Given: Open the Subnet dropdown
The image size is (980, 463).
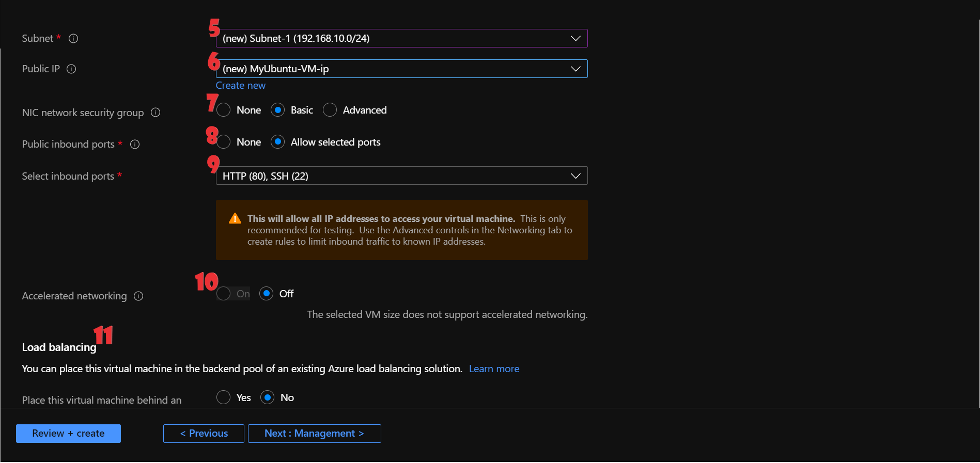Looking at the screenshot, I should click(x=401, y=39).
